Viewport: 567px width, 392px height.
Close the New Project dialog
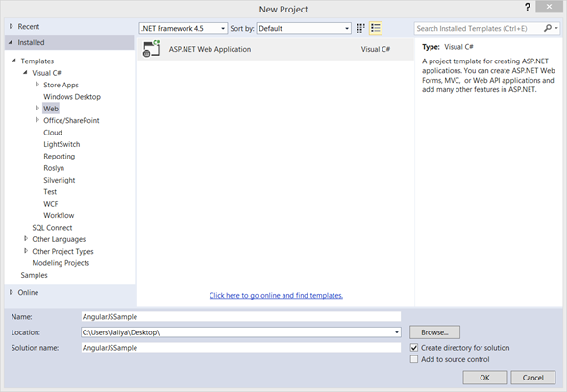(x=549, y=7)
